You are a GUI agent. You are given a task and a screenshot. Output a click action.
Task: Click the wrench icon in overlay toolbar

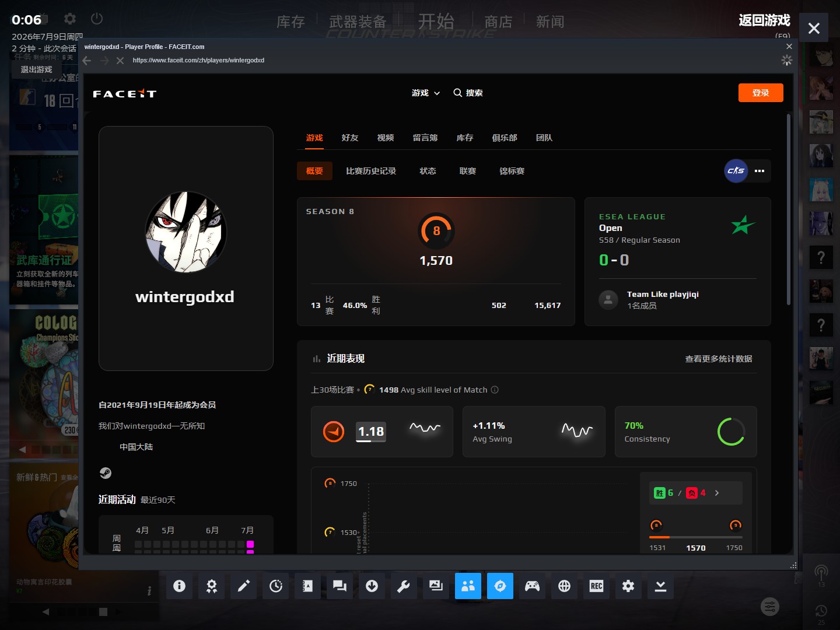[x=404, y=586]
